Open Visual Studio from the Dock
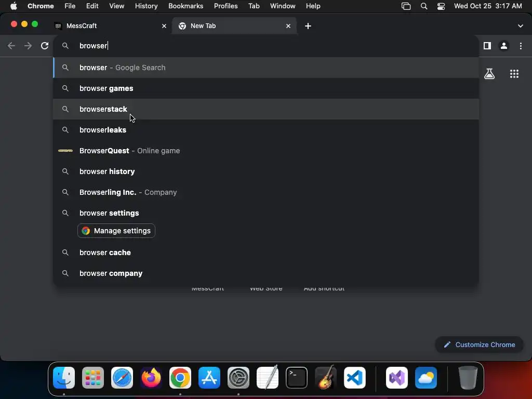532x399 pixels. point(397,377)
